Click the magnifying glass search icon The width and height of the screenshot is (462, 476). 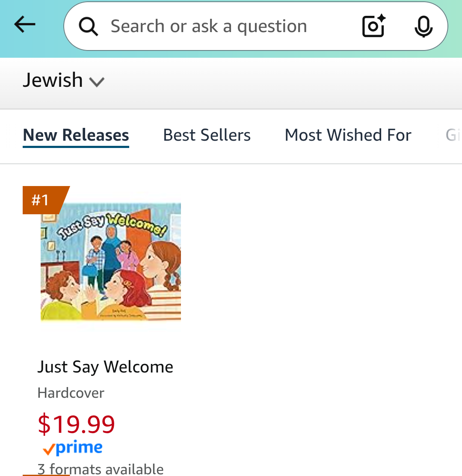[89, 27]
